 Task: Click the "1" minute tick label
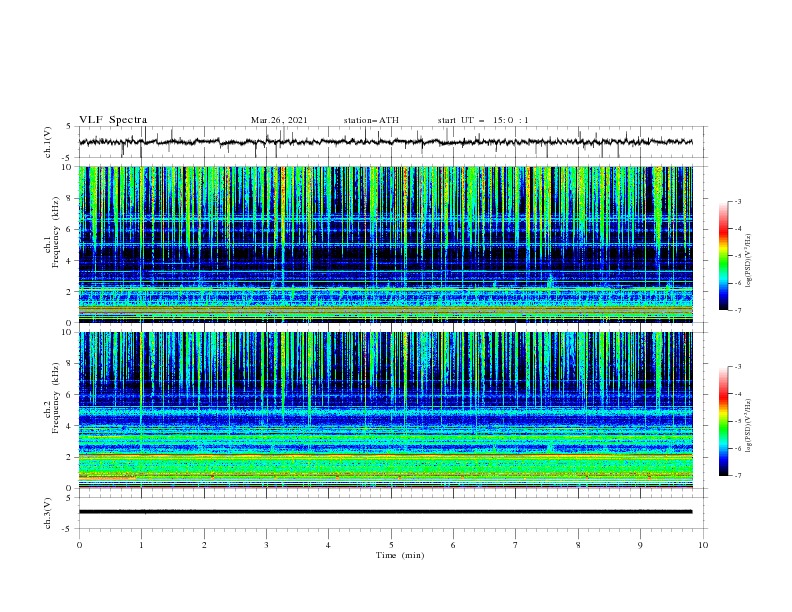click(x=141, y=545)
